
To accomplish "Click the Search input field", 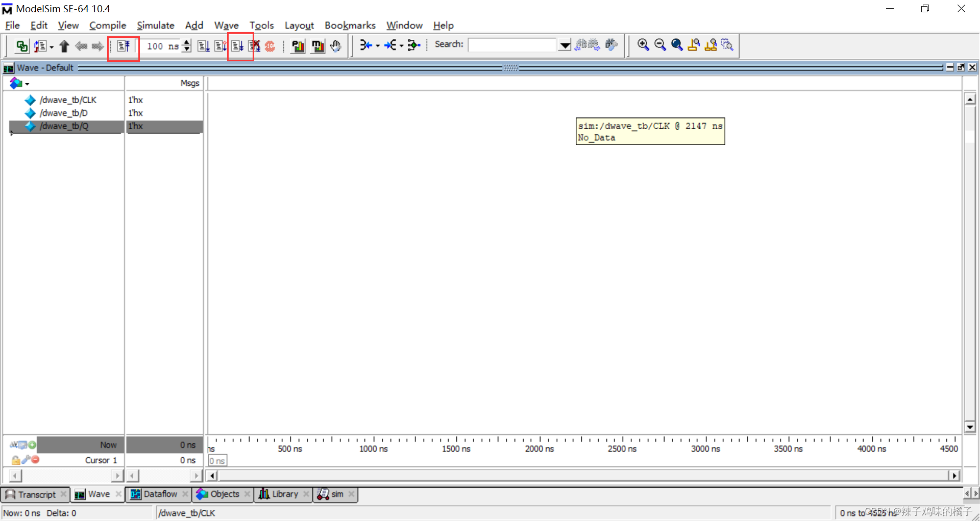I will click(x=512, y=45).
